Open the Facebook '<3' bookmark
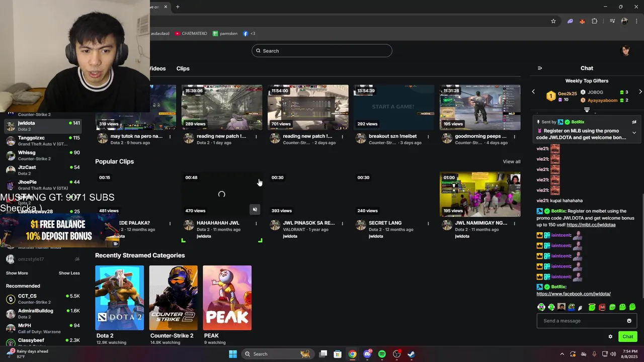 249,34
